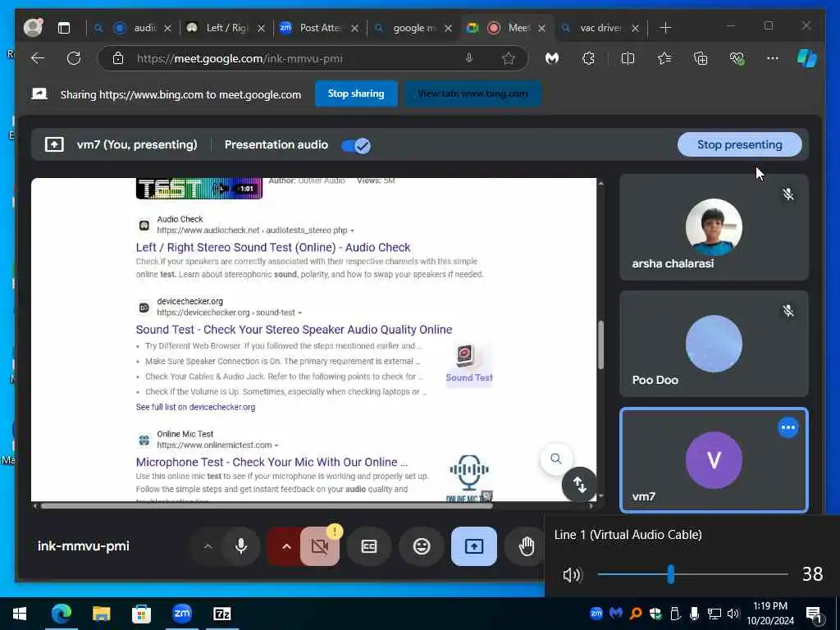Click the system tray volume icon
Screen dimensions: 840x630
pyautogui.click(x=733, y=614)
